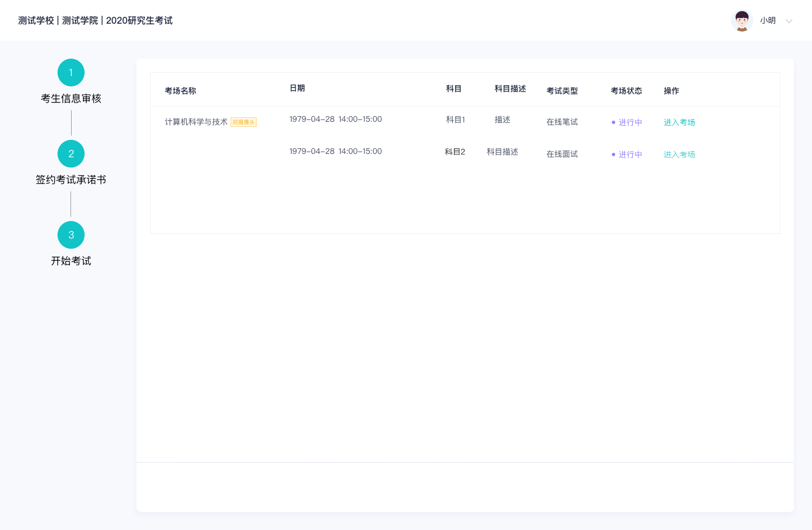
Task: Click the 考场状态 column header
Action: pos(626,91)
